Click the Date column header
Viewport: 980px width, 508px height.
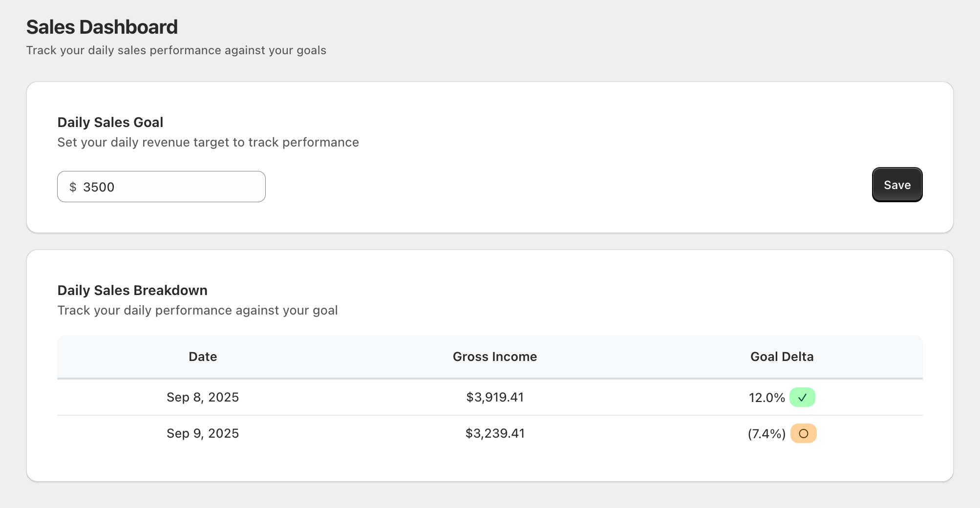coord(203,357)
